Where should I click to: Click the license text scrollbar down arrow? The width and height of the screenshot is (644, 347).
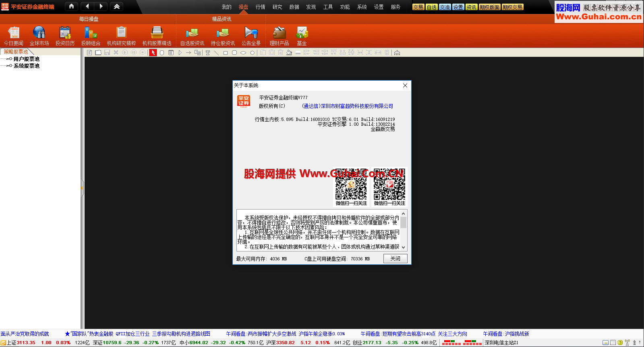pos(403,247)
